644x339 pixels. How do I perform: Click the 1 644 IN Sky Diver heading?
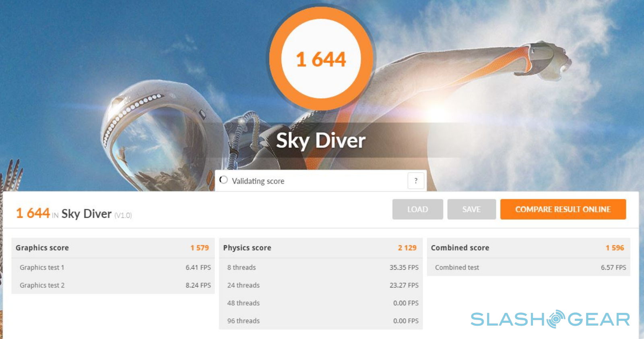coord(74,214)
